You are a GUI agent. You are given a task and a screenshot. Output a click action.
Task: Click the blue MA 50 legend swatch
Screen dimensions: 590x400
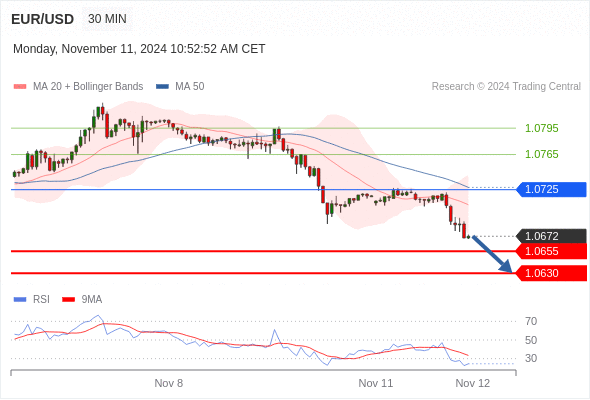(162, 87)
